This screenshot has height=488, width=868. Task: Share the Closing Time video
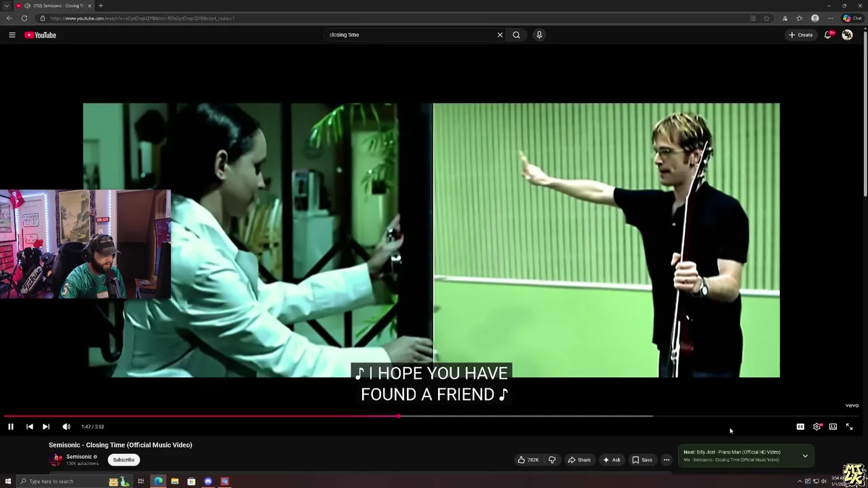[579, 460]
